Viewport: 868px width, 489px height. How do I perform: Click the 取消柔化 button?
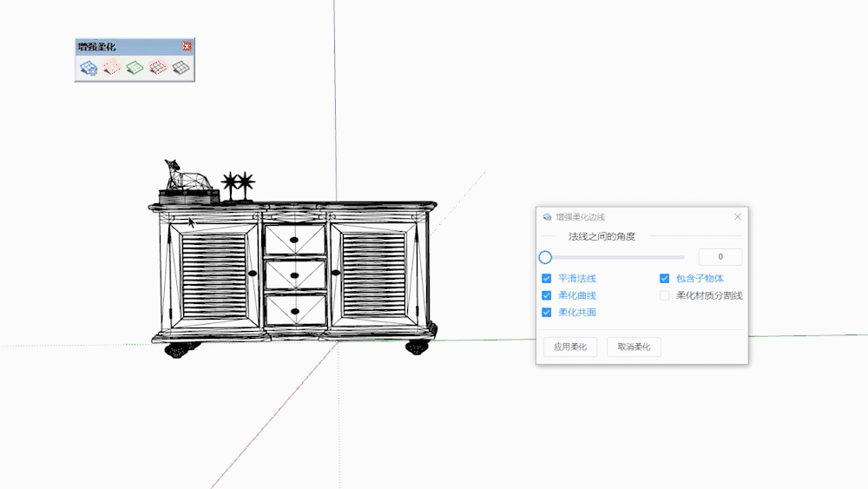634,347
